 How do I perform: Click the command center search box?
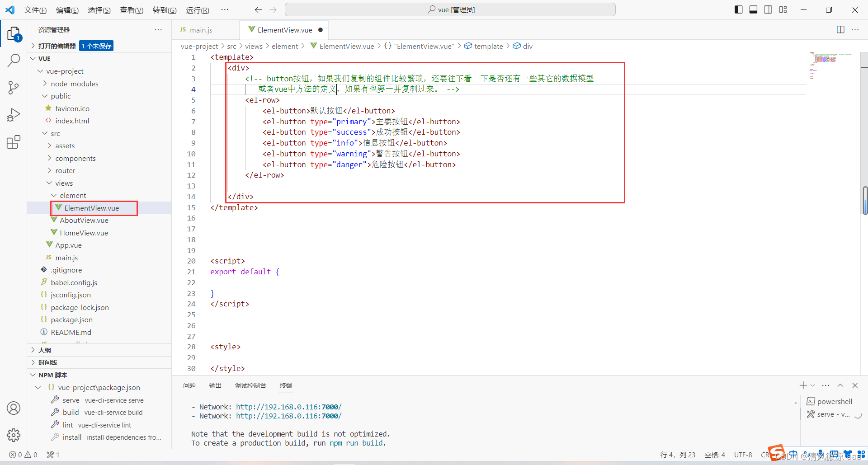[450, 9]
